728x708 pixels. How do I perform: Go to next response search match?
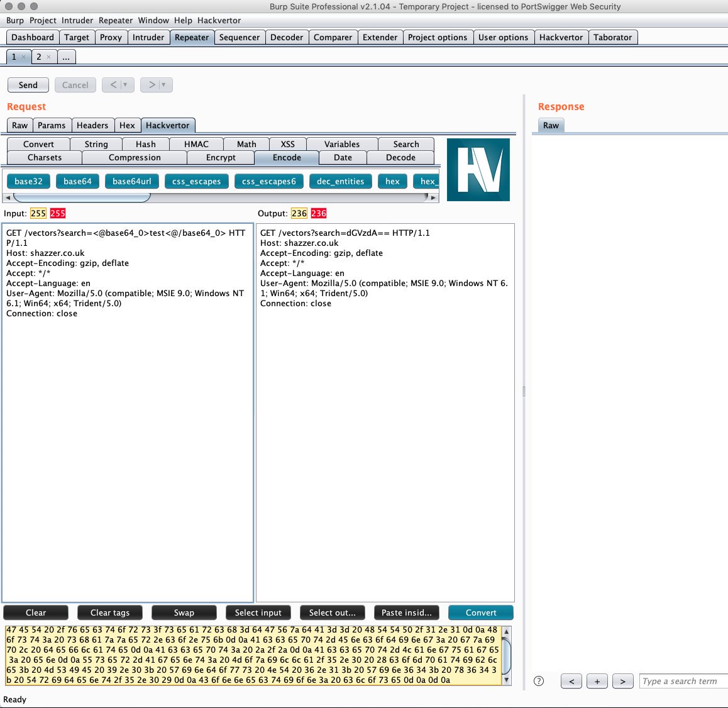622,681
